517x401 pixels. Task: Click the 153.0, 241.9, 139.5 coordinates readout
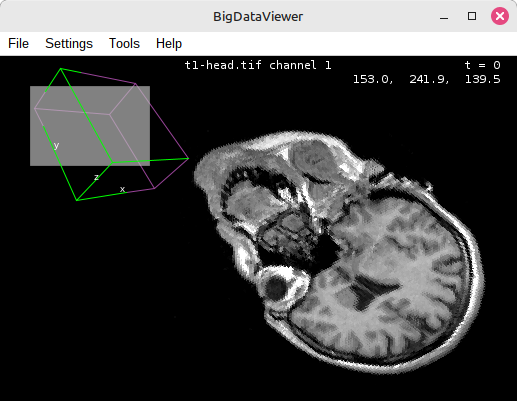pyautogui.click(x=426, y=79)
